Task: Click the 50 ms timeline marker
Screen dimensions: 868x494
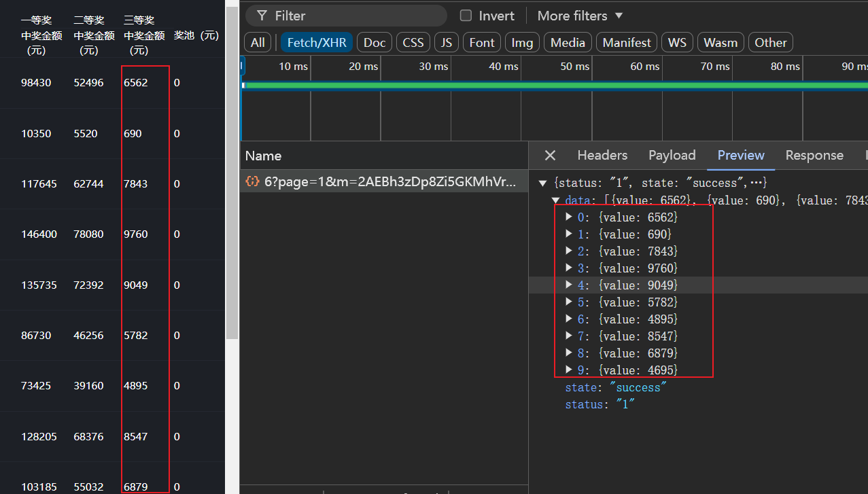Action: pyautogui.click(x=575, y=66)
